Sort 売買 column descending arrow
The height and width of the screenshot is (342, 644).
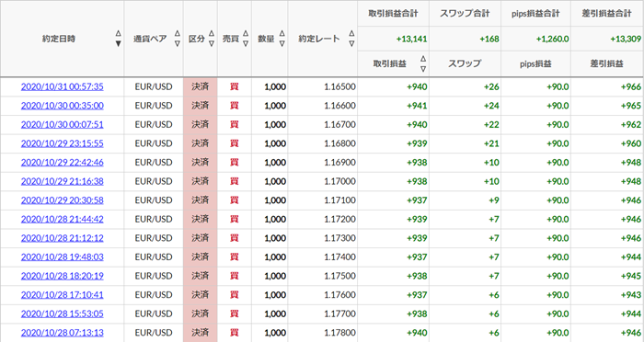pyautogui.click(x=246, y=43)
